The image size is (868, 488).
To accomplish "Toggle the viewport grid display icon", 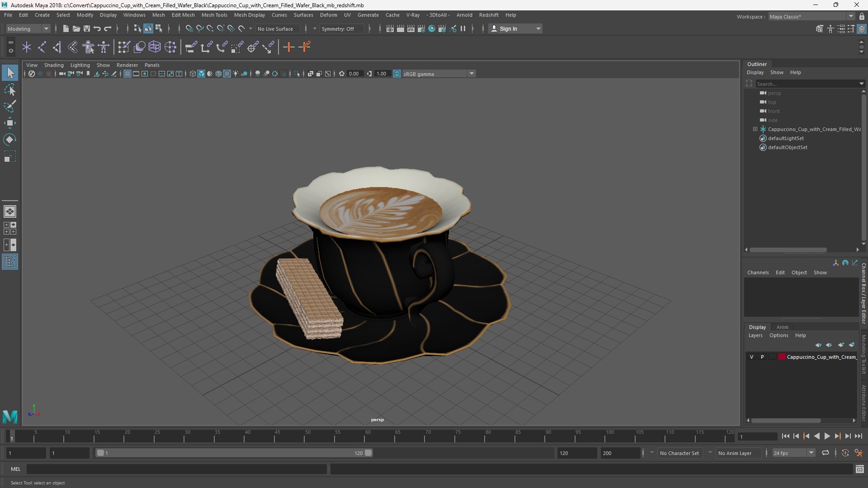I will [x=127, y=74].
